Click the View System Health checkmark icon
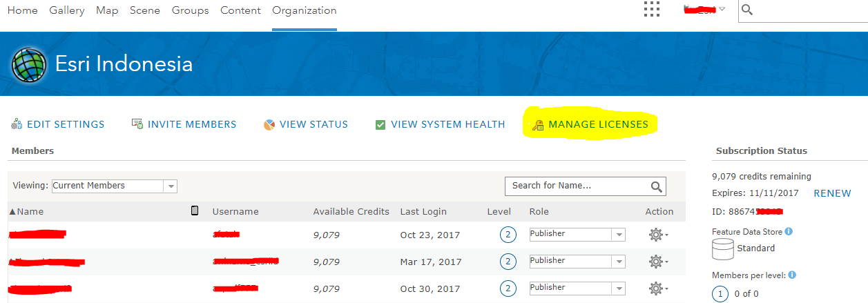The height and width of the screenshot is (303, 868). [380, 125]
